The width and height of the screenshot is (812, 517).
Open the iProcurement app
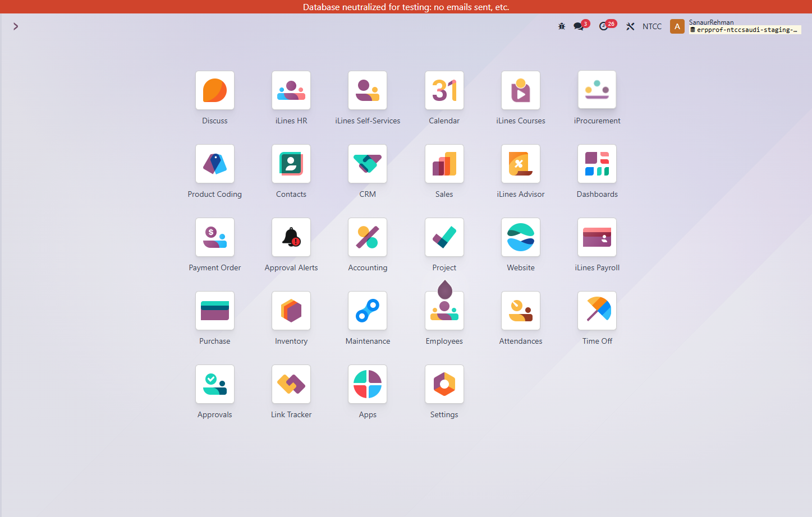click(x=597, y=90)
